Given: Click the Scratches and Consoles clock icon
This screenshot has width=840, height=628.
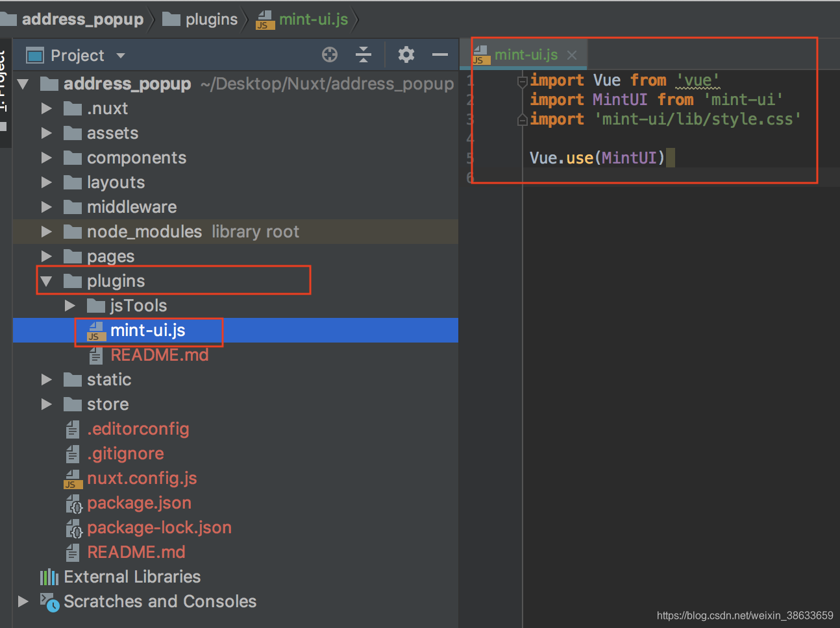Looking at the screenshot, I should (50, 602).
